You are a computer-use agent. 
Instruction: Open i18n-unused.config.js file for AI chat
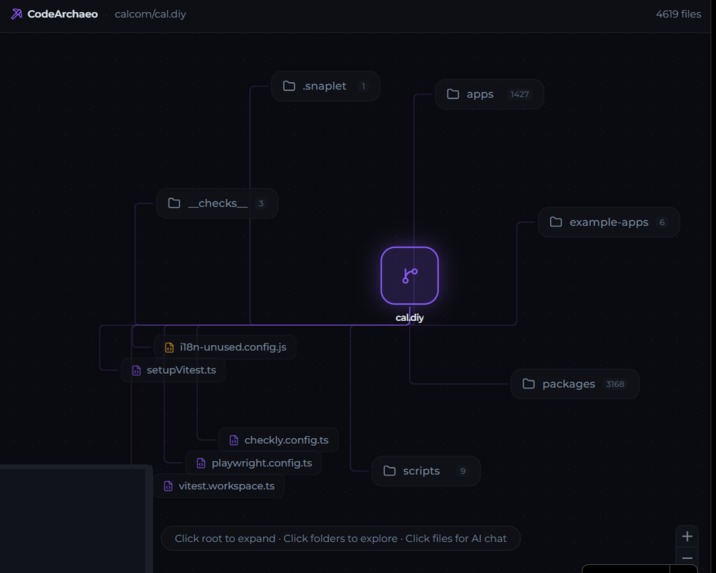[x=225, y=347]
